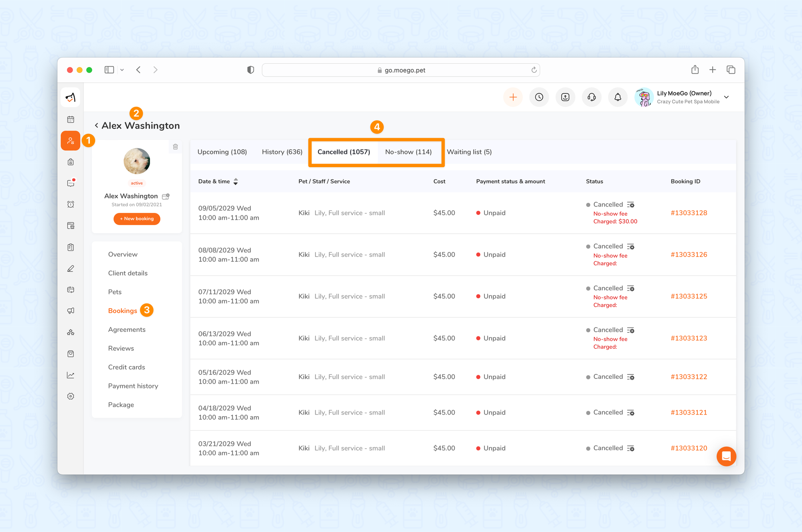Open the calendar icon in left sidebar

[x=71, y=119]
